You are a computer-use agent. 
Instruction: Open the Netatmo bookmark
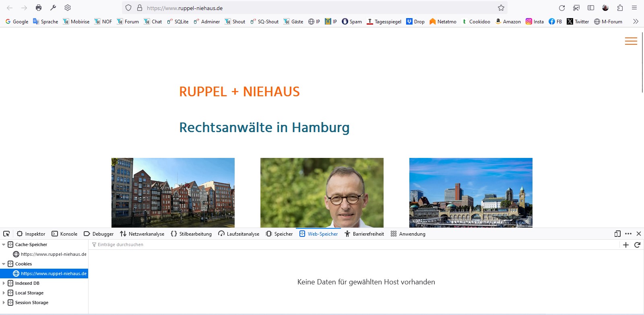(x=443, y=22)
